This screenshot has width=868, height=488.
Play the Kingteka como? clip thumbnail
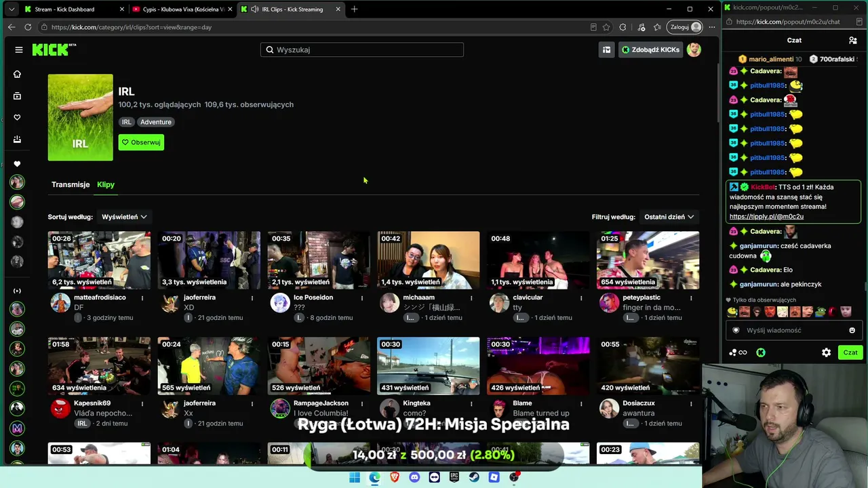tap(429, 366)
